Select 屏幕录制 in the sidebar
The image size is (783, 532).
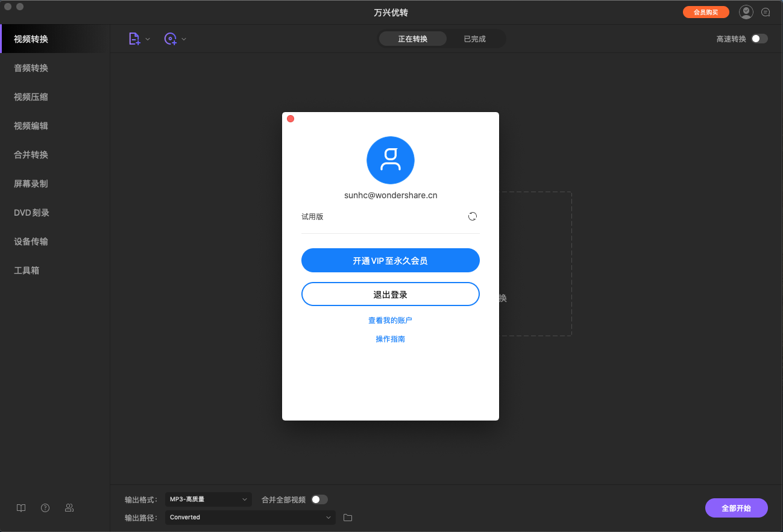30,183
